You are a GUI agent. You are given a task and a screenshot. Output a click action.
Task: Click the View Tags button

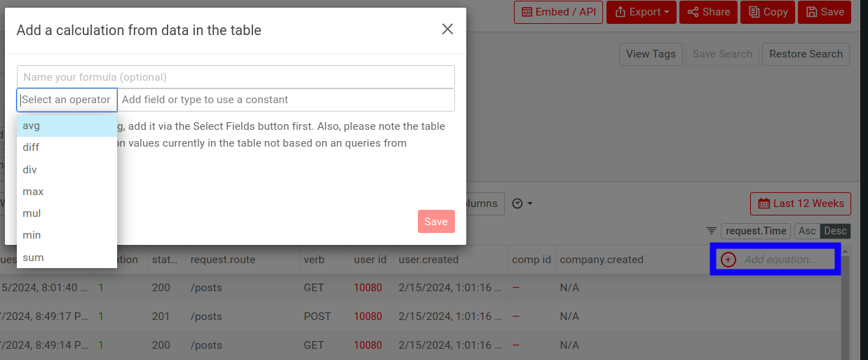coord(651,54)
